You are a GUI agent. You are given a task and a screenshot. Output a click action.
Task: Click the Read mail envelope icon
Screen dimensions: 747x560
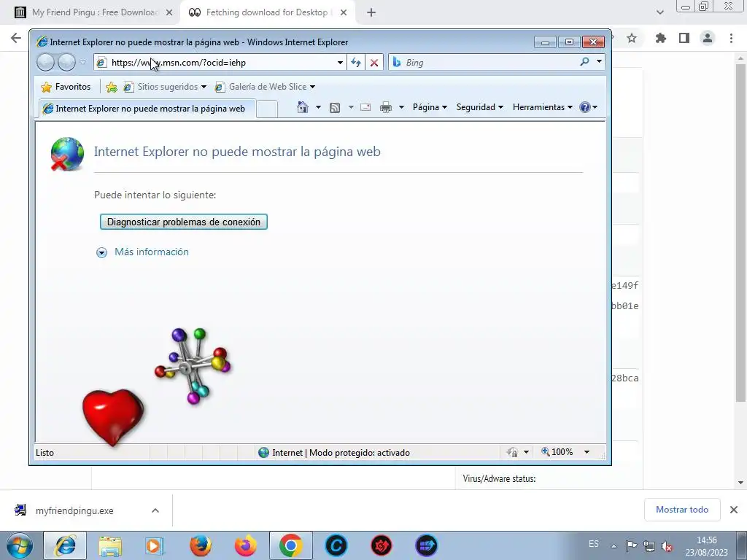365,107
